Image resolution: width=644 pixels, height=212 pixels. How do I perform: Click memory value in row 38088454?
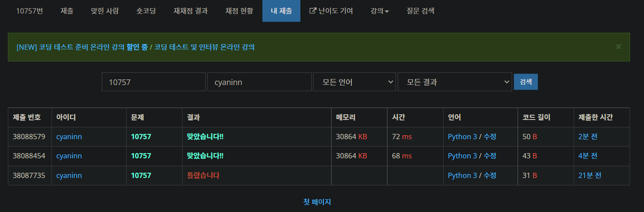(x=351, y=156)
